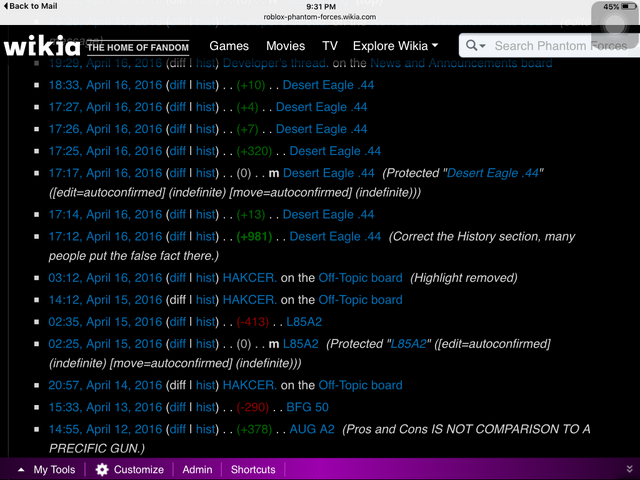The image size is (640, 480).
Task: Click the (-290) byte change text
Action: tap(253, 407)
